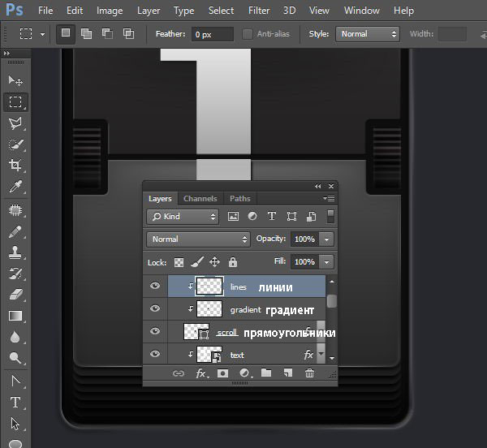Image resolution: width=487 pixels, height=448 pixels.
Task: Enable the Anti-alias checkbox
Action: [x=248, y=34]
